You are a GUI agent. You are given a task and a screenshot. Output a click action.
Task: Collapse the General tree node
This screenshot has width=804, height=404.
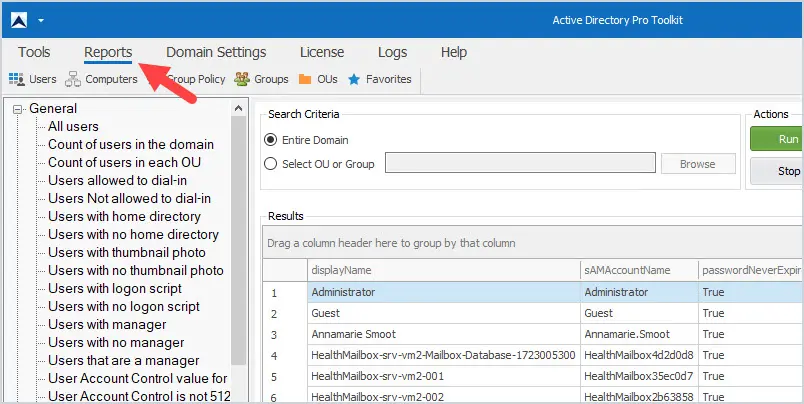18,109
